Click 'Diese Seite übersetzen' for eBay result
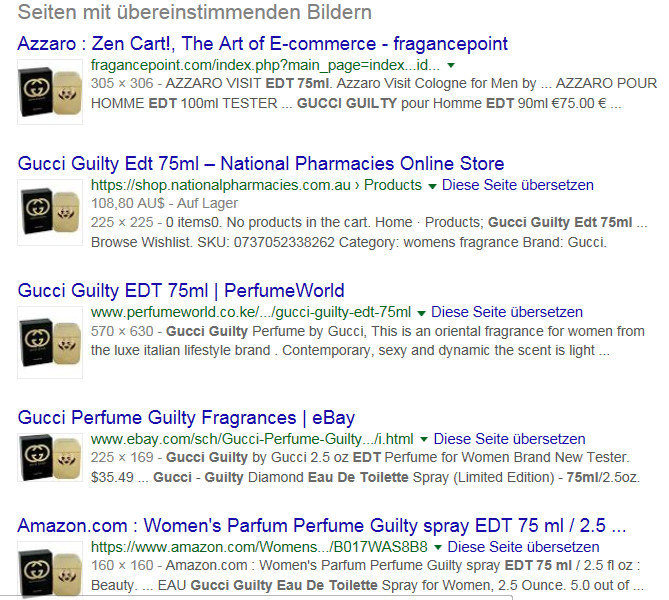This screenshot has width=669, height=600. point(509,439)
